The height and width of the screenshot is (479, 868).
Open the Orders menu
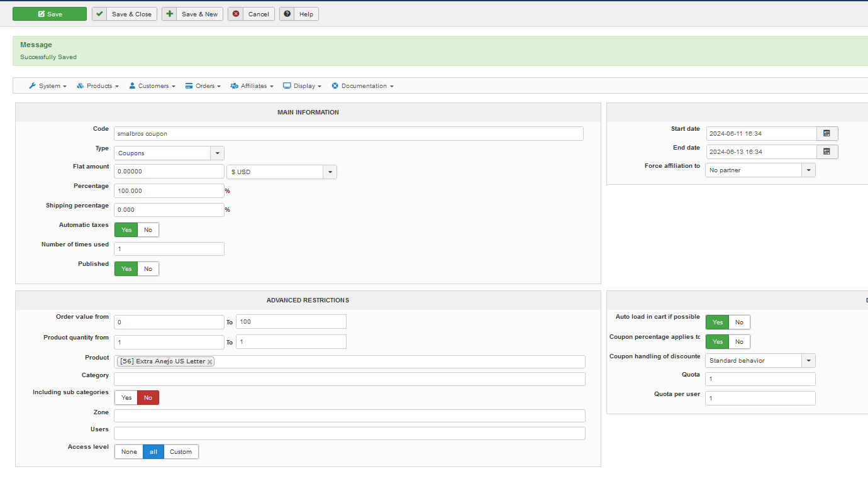pos(203,86)
